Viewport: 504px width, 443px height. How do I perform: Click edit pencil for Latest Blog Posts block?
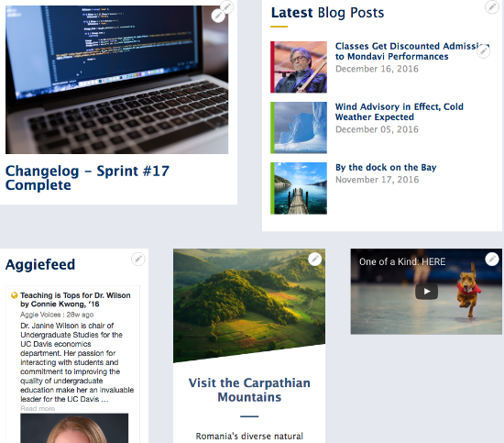(x=492, y=7)
